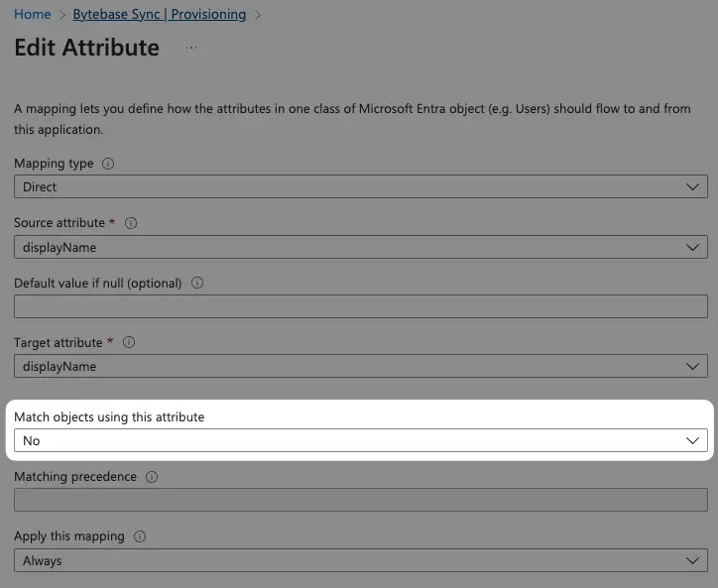Click the Matching precedence info icon
718x588 pixels.
pyautogui.click(x=152, y=477)
